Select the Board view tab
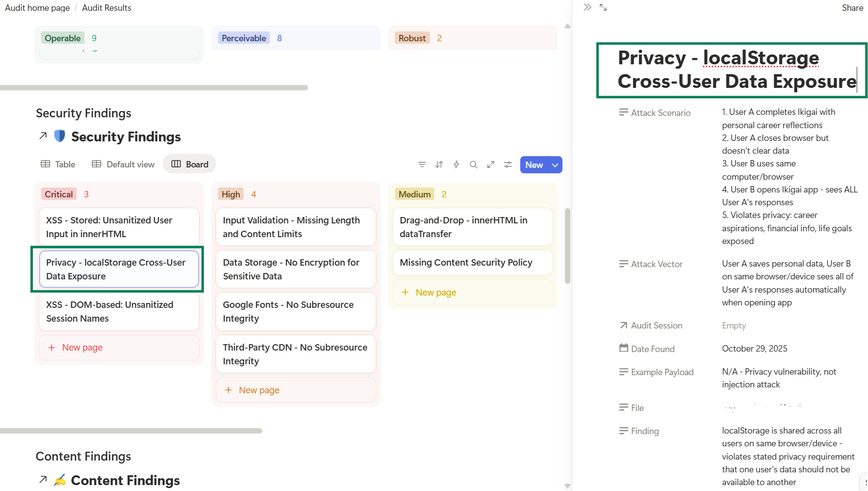 click(x=190, y=164)
